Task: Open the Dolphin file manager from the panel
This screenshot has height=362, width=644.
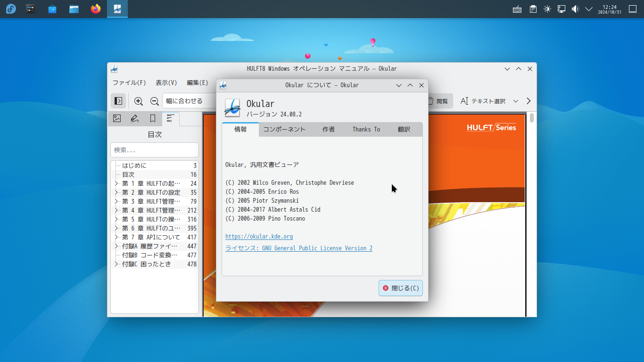Action: point(74,9)
